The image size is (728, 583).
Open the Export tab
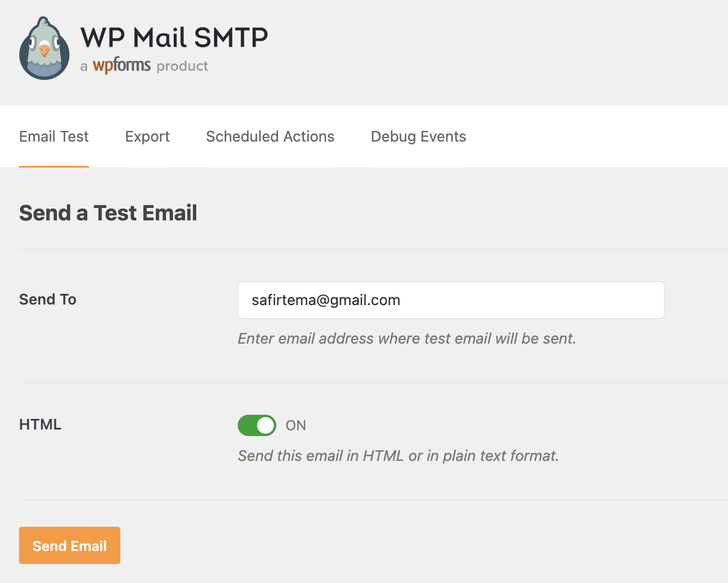point(148,137)
